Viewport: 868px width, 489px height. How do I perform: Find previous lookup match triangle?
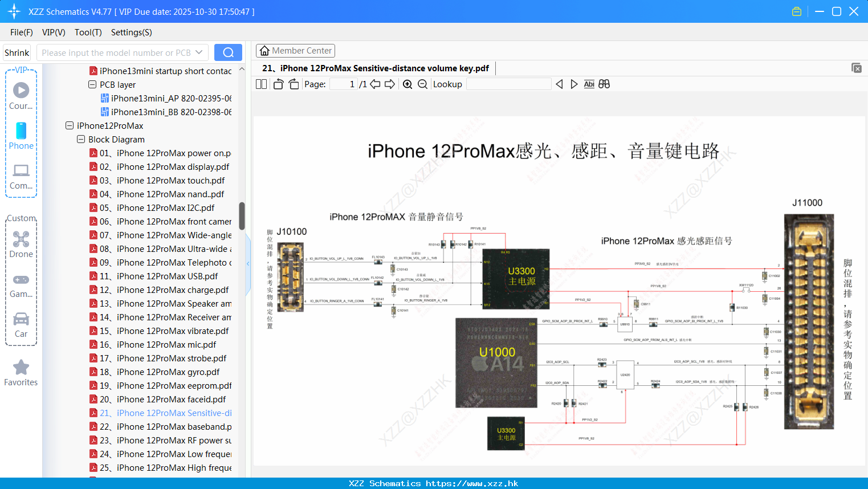[559, 84]
